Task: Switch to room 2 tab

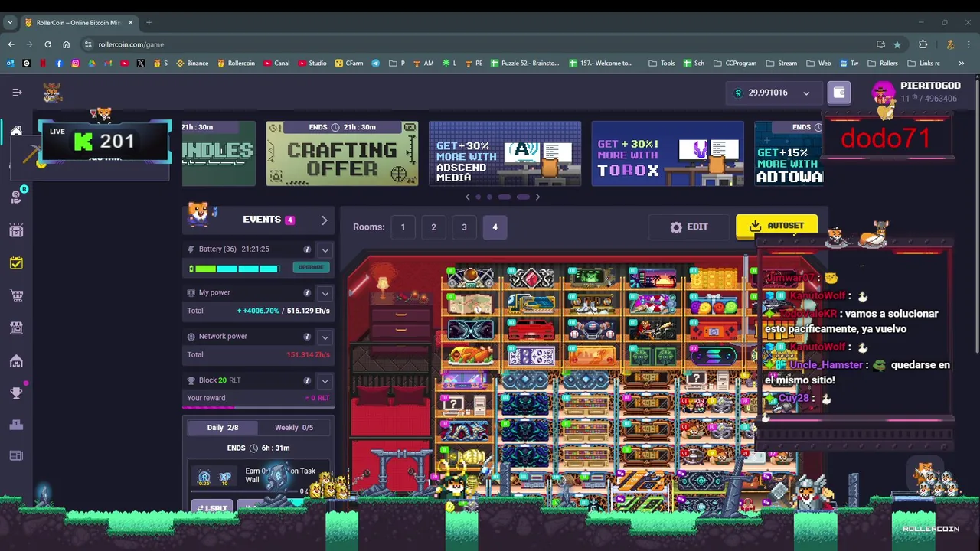Action: coord(433,227)
